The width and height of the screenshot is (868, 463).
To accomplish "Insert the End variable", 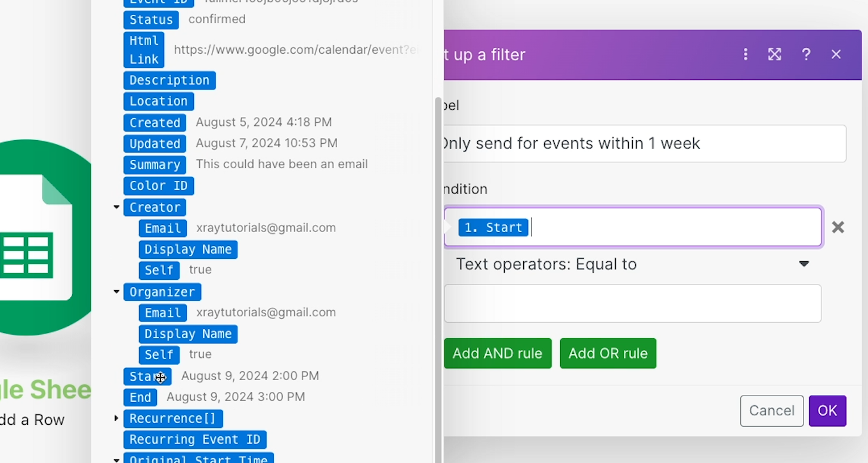I will pos(140,397).
